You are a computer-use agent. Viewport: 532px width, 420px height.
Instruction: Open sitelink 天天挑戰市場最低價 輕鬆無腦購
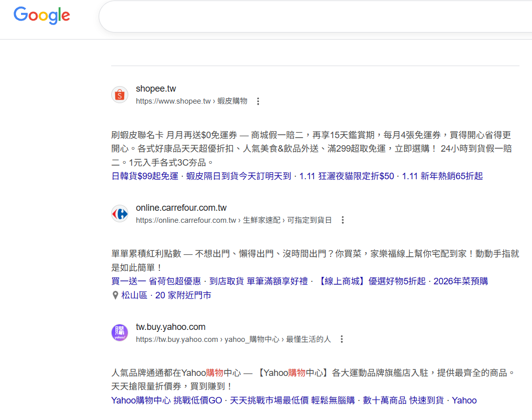pos(293,400)
